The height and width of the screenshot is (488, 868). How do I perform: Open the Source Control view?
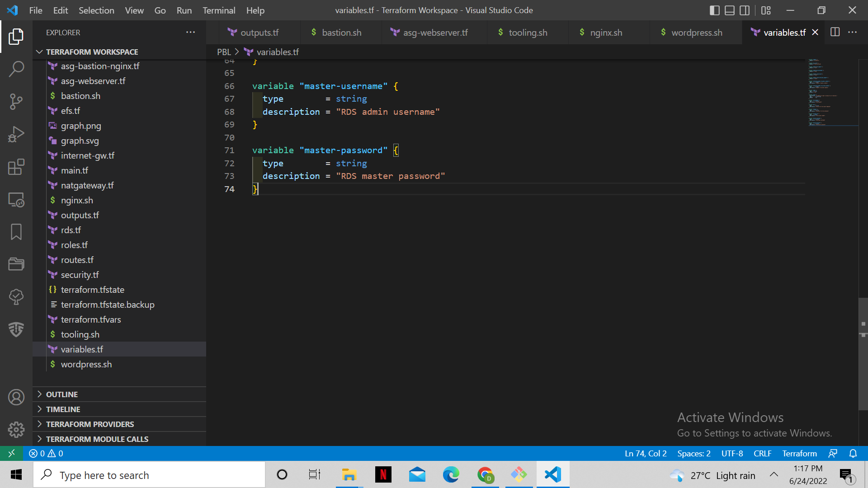click(16, 102)
